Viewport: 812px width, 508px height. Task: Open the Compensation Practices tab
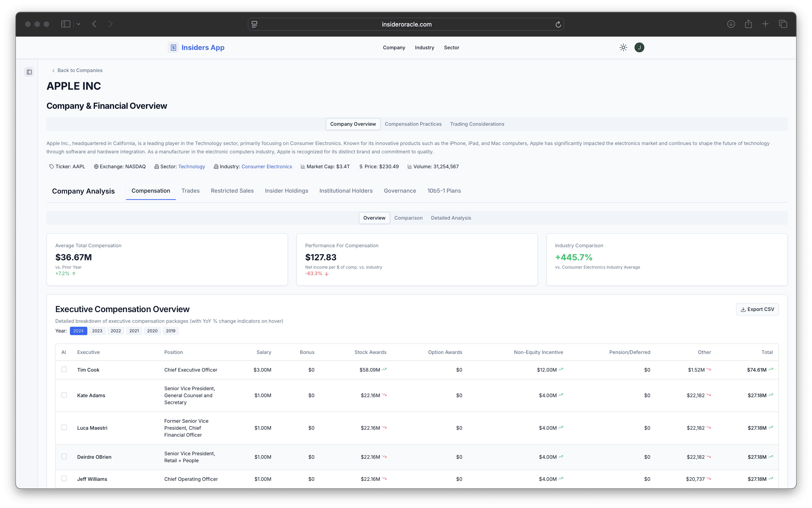[x=413, y=124]
